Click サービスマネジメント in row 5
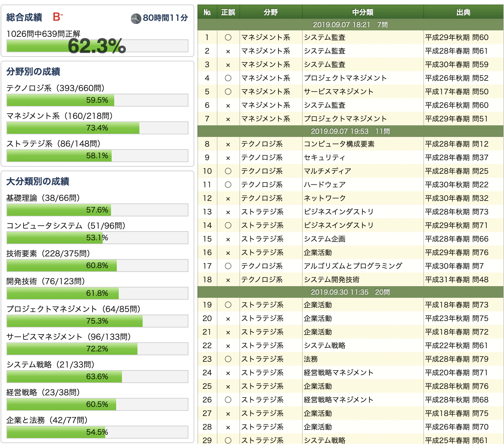Image resolution: width=504 pixels, height=447 pixels. 339,92
